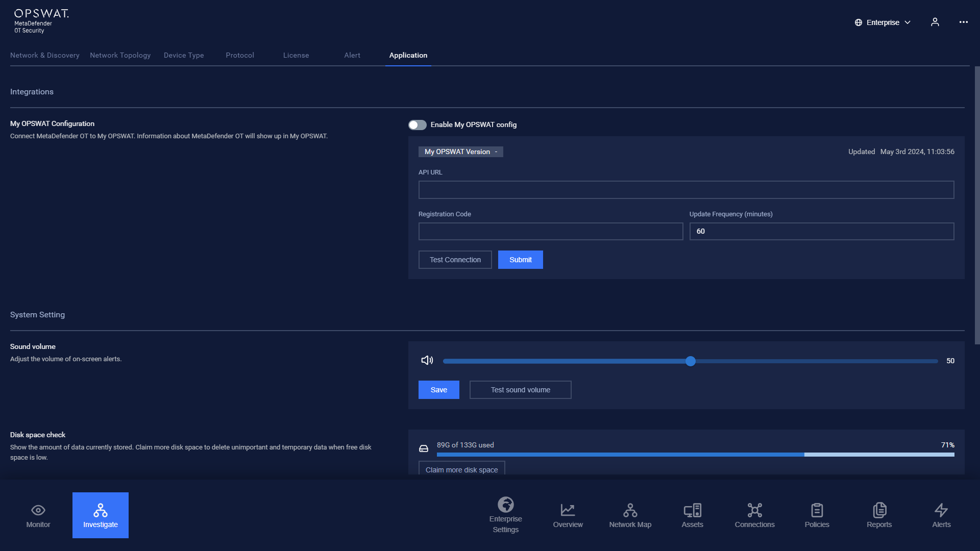Submit the My OPSWAT configuration
Viewport: 980px width, 551px height.
click(x=521, y=260)
